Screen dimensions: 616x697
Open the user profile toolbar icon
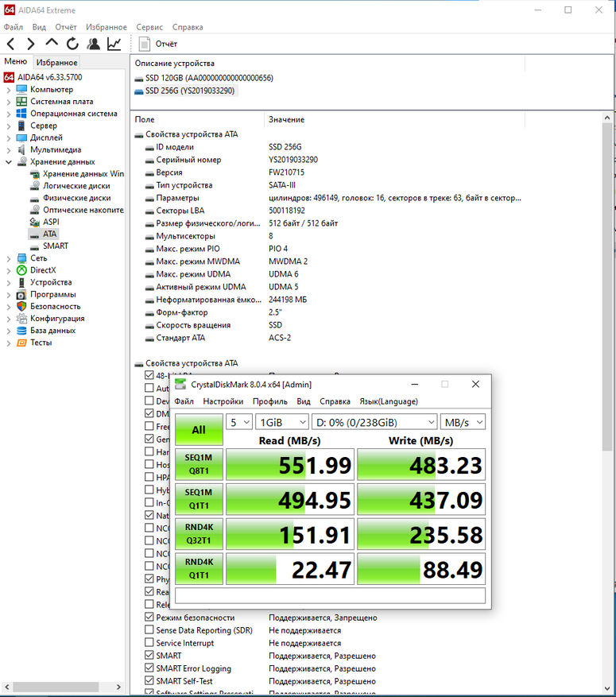pyautogui.click(x=93, y=44)
